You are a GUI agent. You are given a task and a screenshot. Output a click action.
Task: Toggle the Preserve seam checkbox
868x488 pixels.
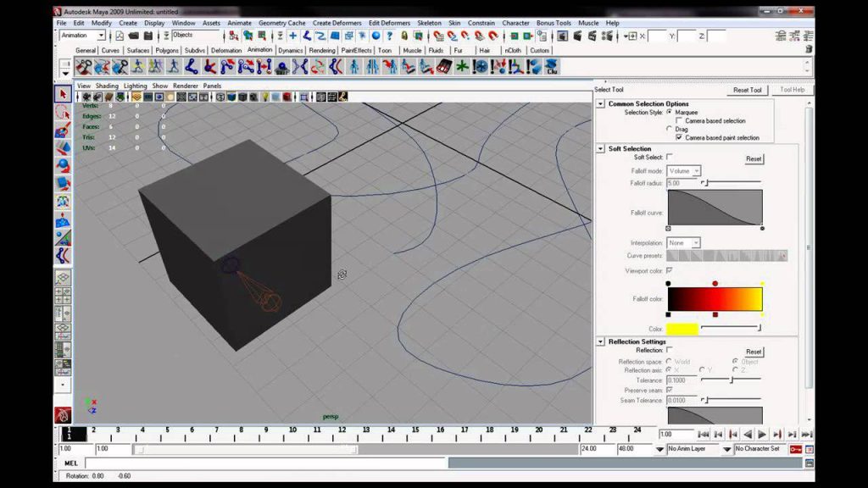[x=670, y=390]
